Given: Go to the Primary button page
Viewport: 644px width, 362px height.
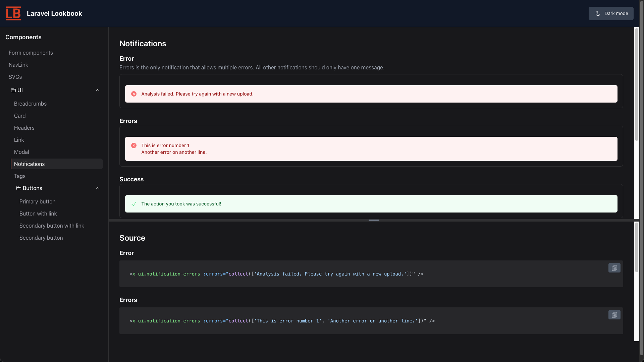Looking at the screenshot, I should tap(37, 202).
